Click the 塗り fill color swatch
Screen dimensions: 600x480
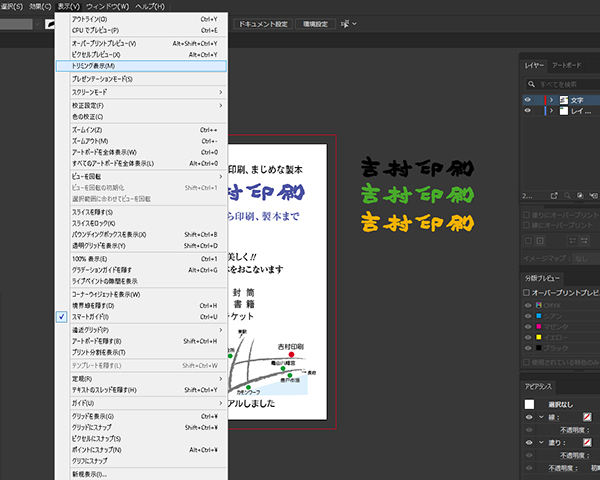click(587, 442)
